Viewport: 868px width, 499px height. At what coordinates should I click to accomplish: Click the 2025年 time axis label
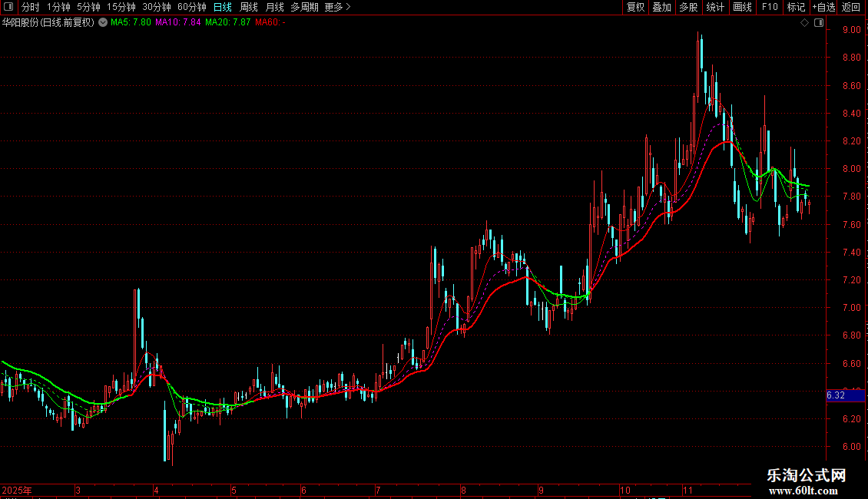point(17,490)
